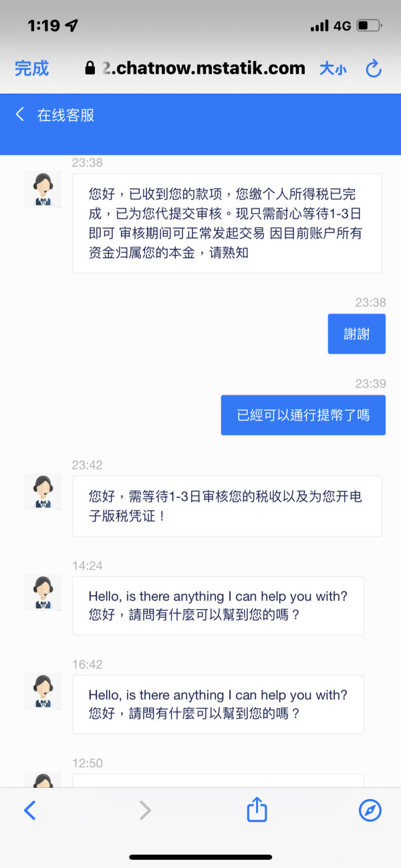The height and width of the screenshot is (868, 401).
Task: Tap the lock icon in address bar
Action: tap(90, 68)
